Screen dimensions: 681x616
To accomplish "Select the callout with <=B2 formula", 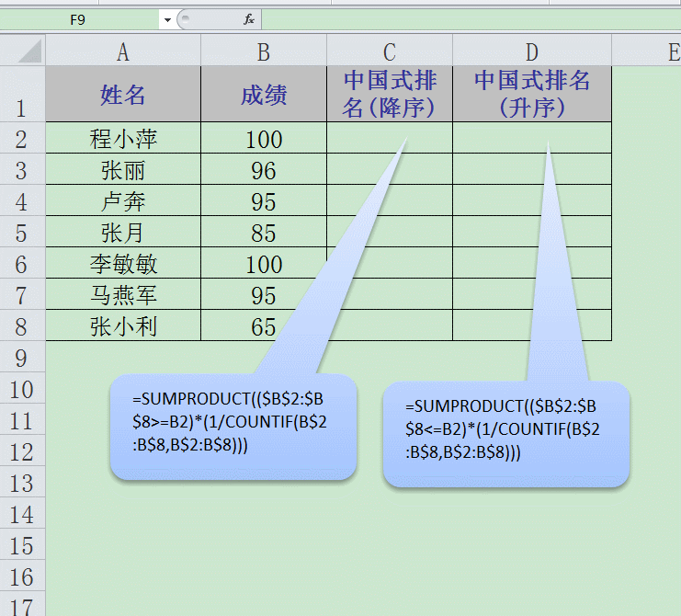I will tap(506, 434).
